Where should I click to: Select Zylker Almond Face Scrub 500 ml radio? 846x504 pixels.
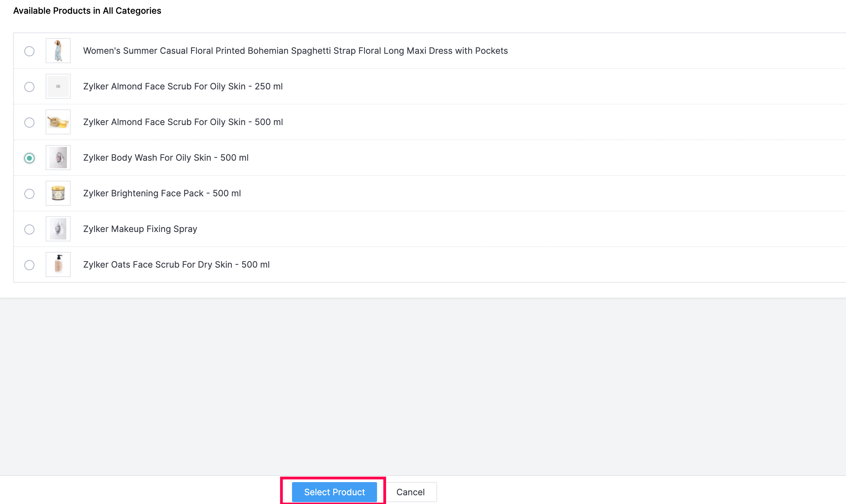click(30, 123)
